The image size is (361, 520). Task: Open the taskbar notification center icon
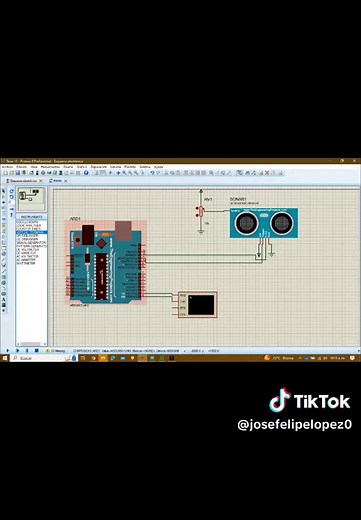click(x=352, y=358)
